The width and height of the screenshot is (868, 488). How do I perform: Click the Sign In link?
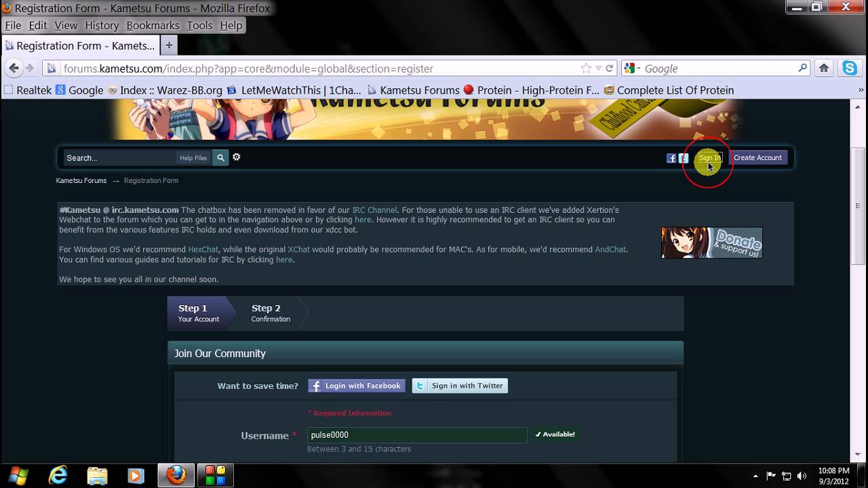click(x=709, y=158)
